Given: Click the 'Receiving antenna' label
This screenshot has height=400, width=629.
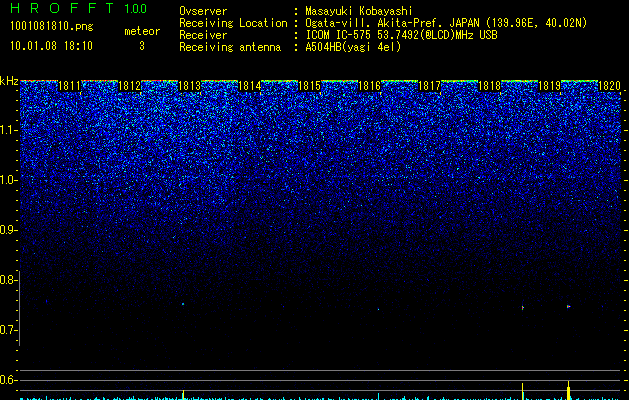Looking at the screenshot, I should [230, 47].
